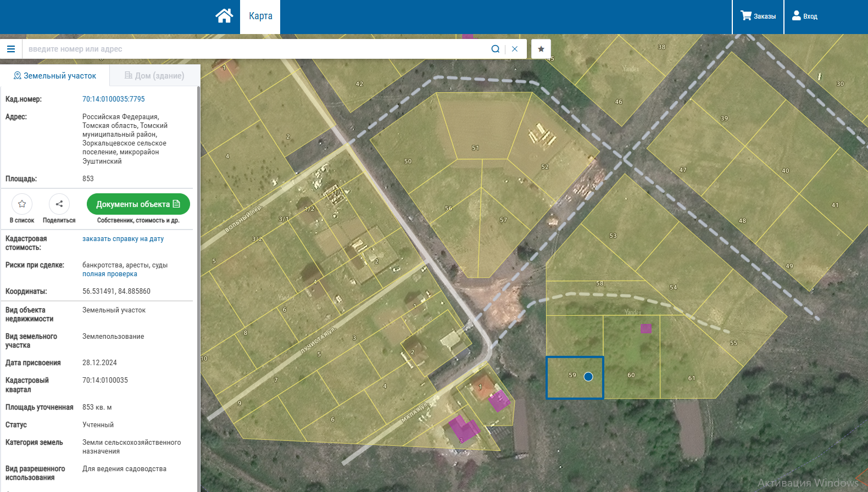
Task: Open the hamburger menu beside search
Action: [x=11, y=49]
